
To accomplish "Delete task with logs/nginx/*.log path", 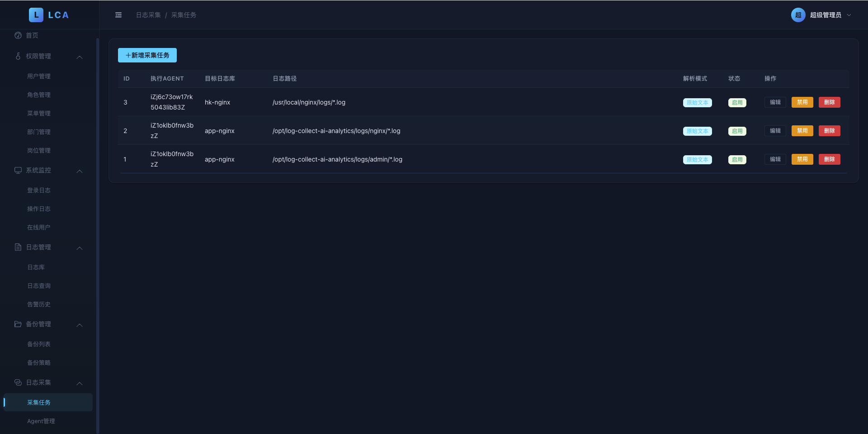I will tap(830, 131).
